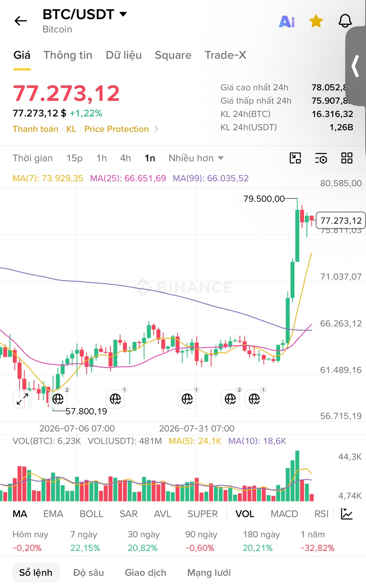Screen dimensions: 366x588
Task: Select the 15p interval
Action: click(x=75, y=158)
